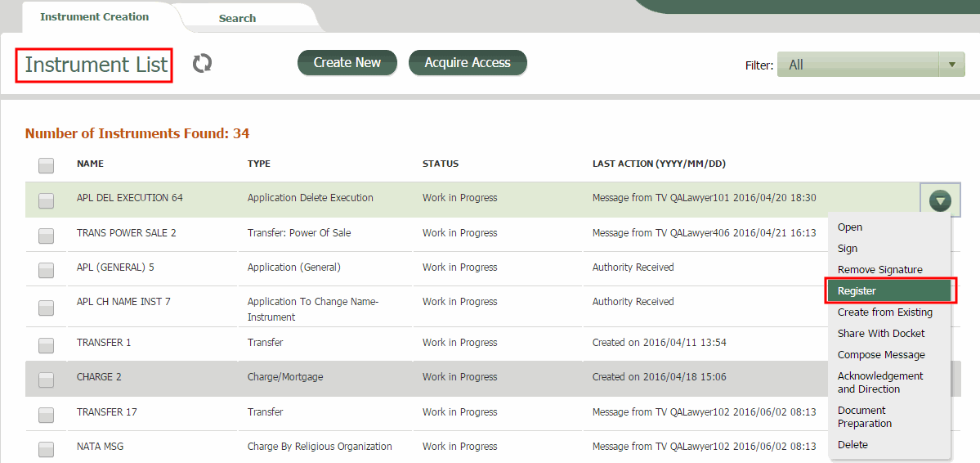The image size is (980, 463).
Task: Switch to the Search tab
Action: pos(237,18)
